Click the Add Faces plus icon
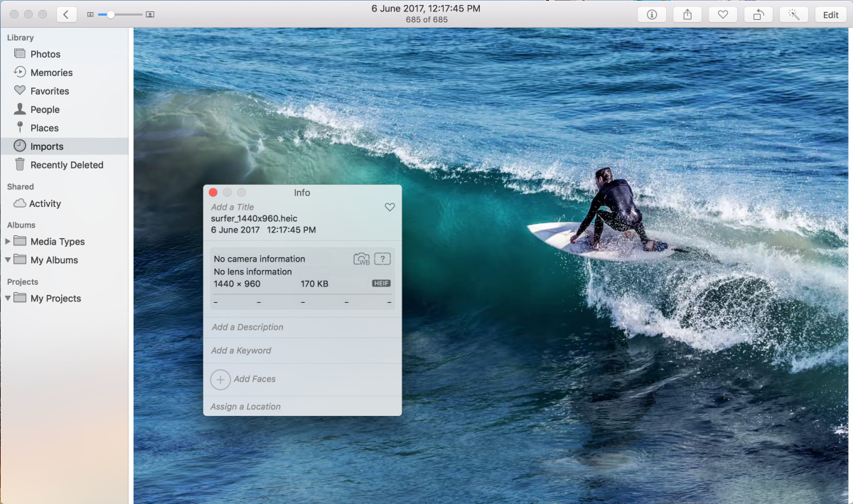 coord(220,380)
